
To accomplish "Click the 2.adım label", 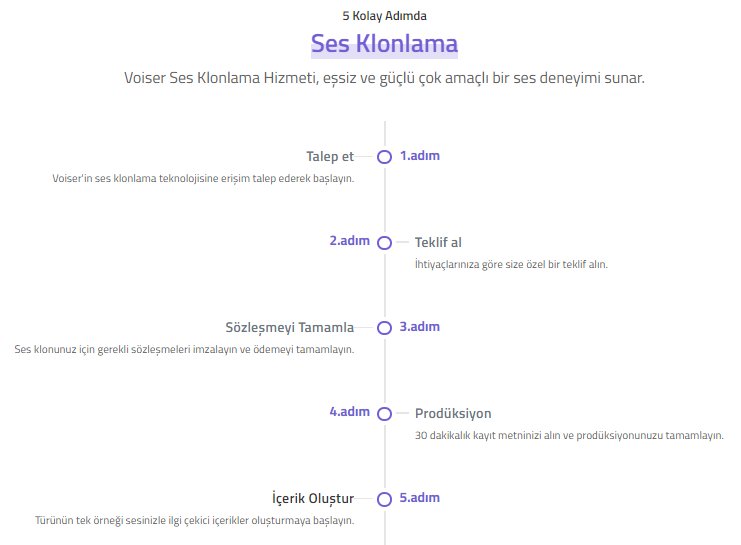I will (350, 241).
